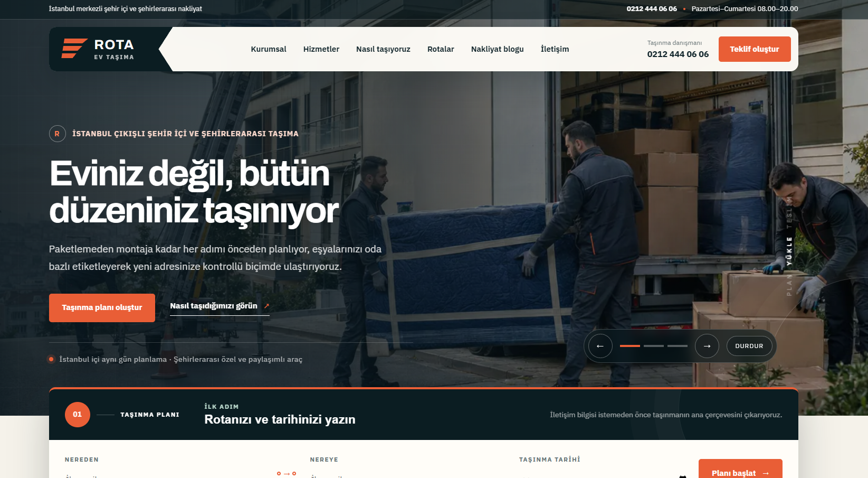Call advisor number 0212 444 06 06 in navbar
Viewport: 868px width, 478px height.
(x=678, y=54)
